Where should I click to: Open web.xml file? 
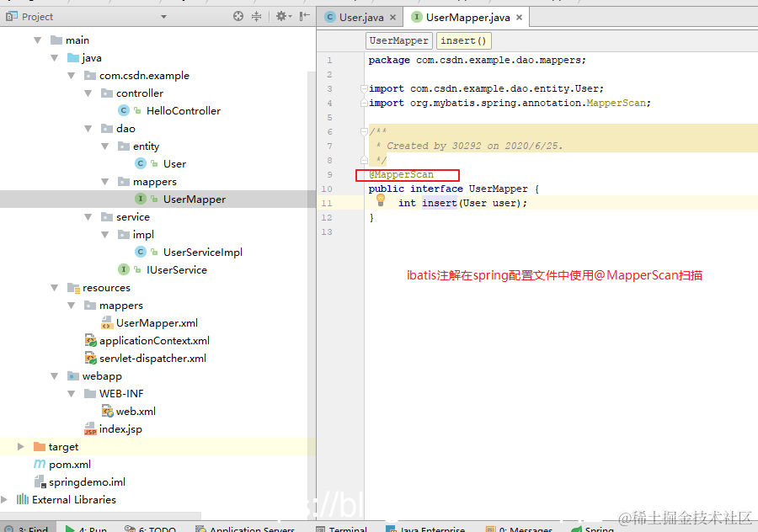click(x=136, y=412)
